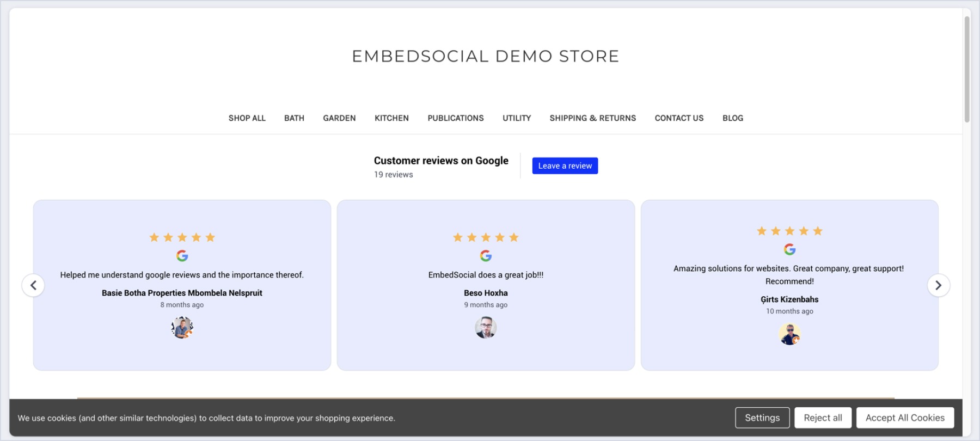Click the page vertical scrollbar
The image size is (980, 441).
coord(967,69)
